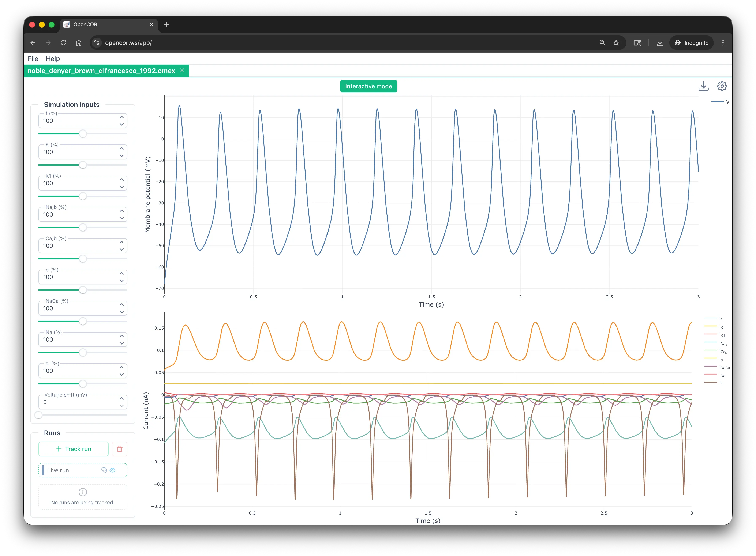The image size is (756, 556).
Task: Bookmark this page with star icon
Action: 616,43
